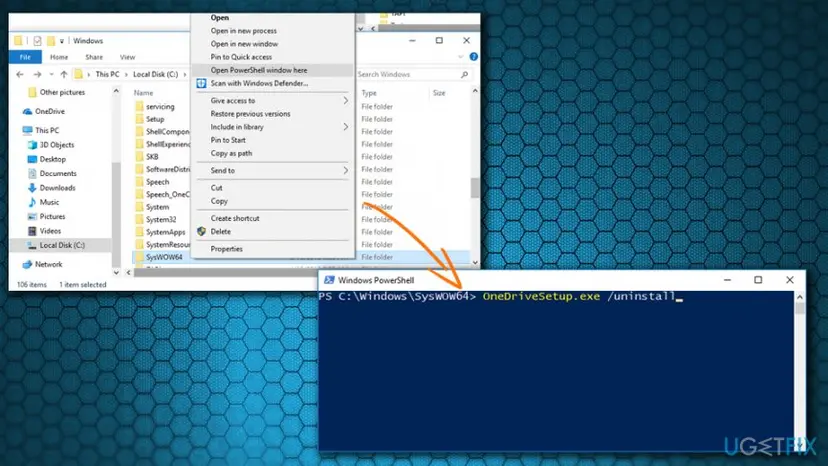Select Network in navigation pane

tap(48, 264)
